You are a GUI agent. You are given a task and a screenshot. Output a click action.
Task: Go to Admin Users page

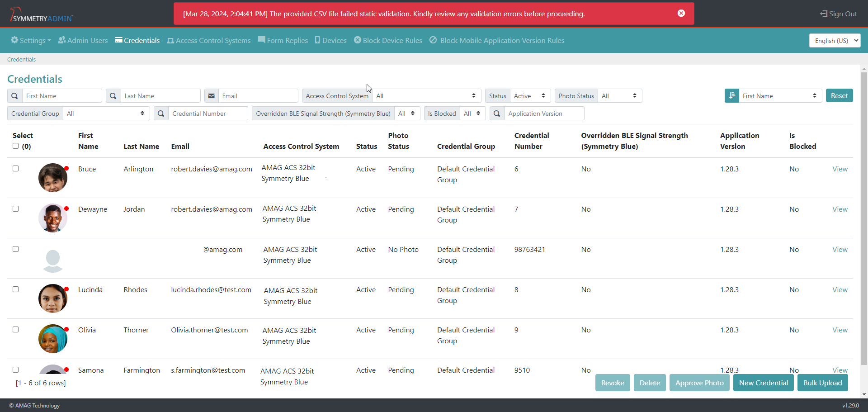click(83, 40)
